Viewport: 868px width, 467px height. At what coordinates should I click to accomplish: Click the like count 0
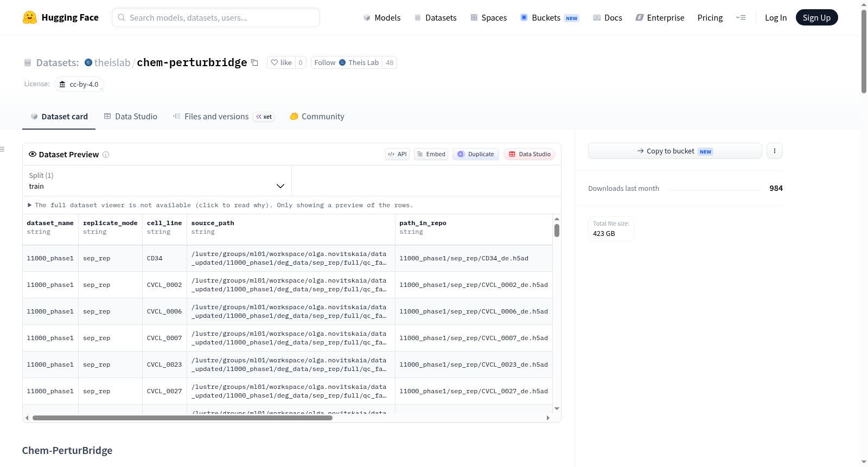pyautogui.click(x=301, y=62)
